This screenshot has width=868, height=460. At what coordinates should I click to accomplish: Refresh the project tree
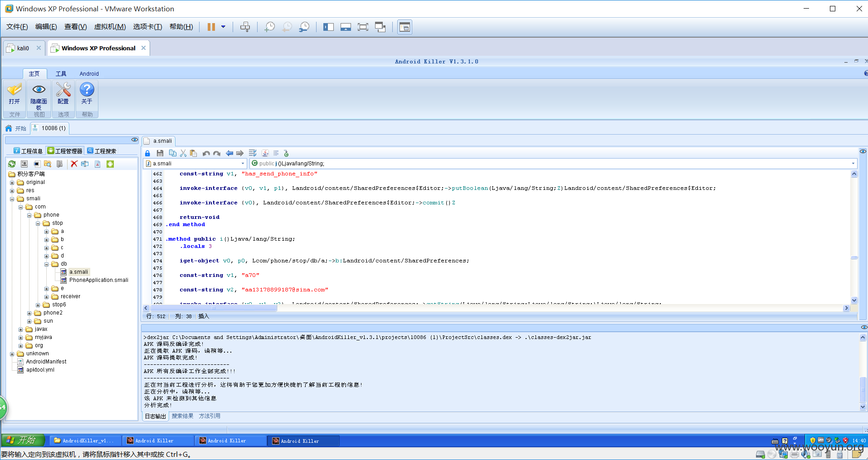[x=12, y=164]
